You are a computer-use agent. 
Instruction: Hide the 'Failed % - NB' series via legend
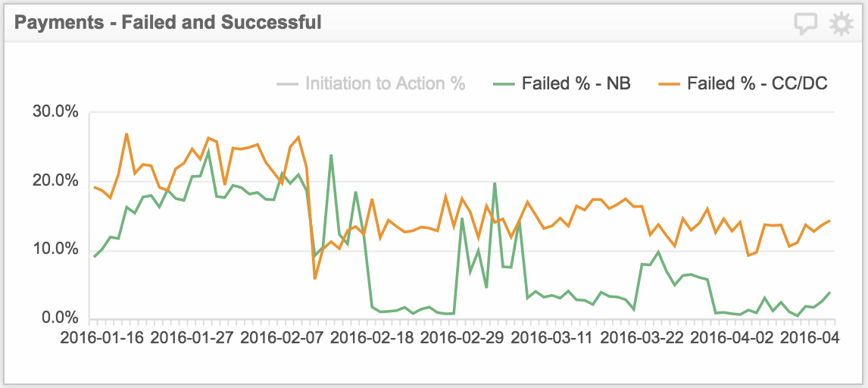click(x=576, y=83)
